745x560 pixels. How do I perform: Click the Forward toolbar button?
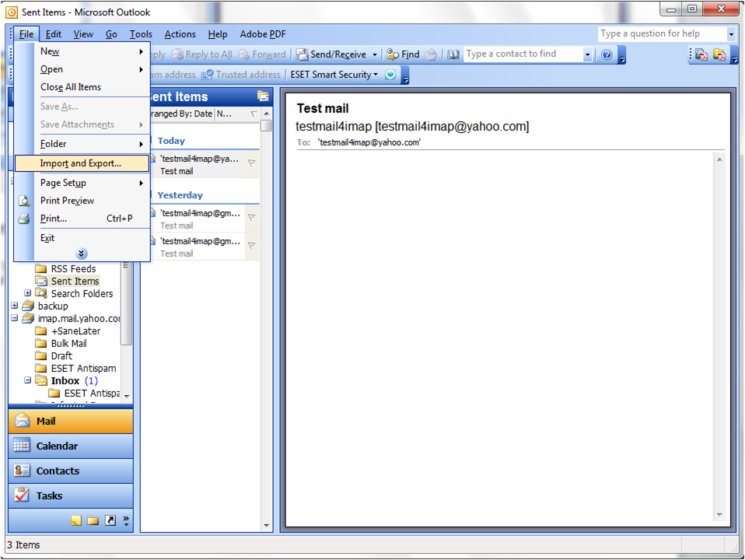pos(262,54)
